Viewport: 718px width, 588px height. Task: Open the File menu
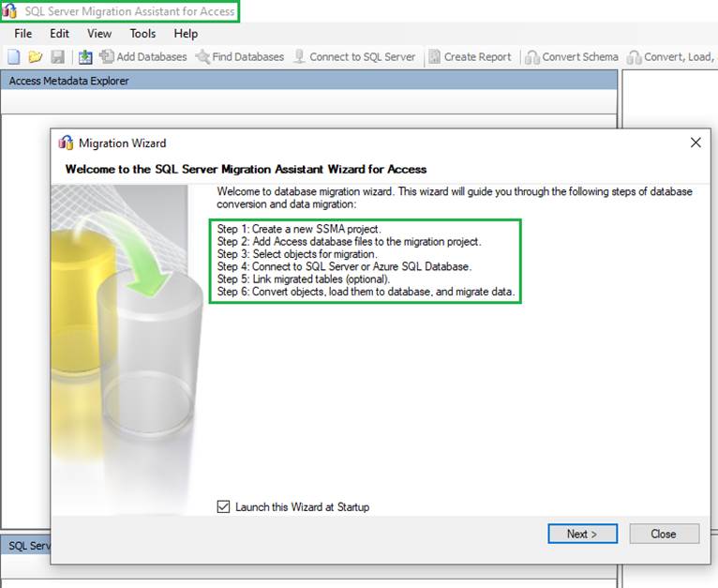(x=23, y=34)
